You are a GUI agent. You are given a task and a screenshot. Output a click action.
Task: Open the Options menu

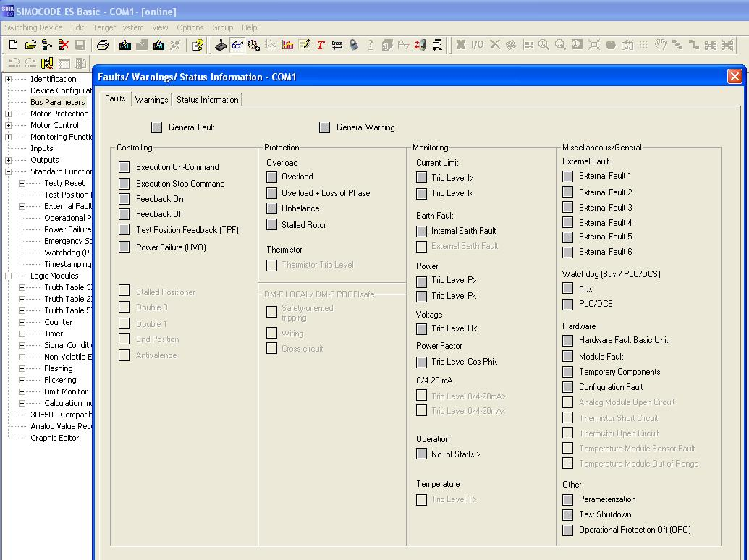[x=190, y=27]
